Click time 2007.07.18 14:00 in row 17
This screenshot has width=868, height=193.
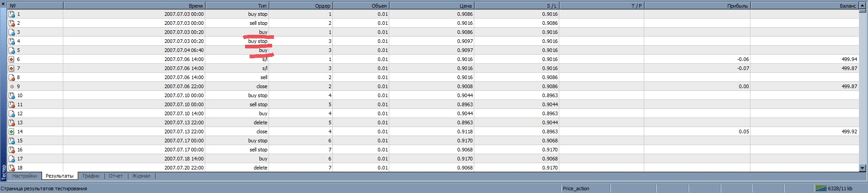click(x=184, y=159)
